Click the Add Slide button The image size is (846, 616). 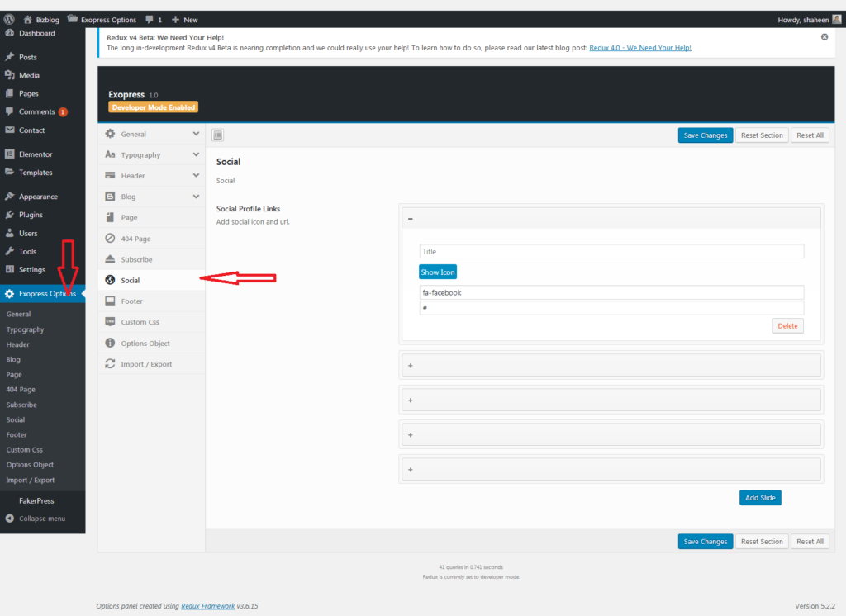[x=760, y=498]
